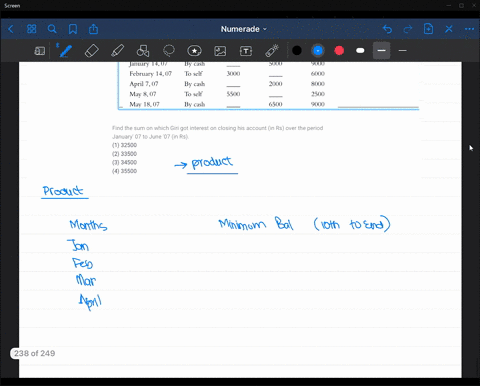The image size is (480, 386).
Task: Click answer option (3) 34500
Action: (124, 162)
